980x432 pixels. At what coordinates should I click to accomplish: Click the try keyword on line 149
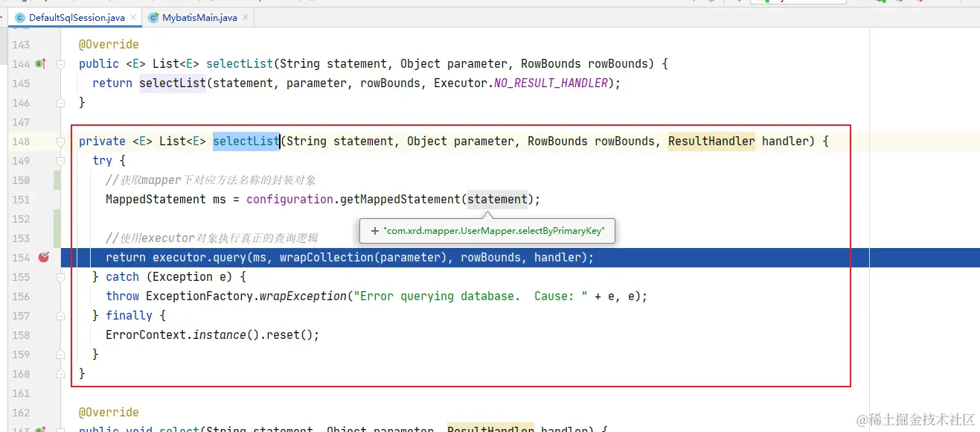(103, 161)
